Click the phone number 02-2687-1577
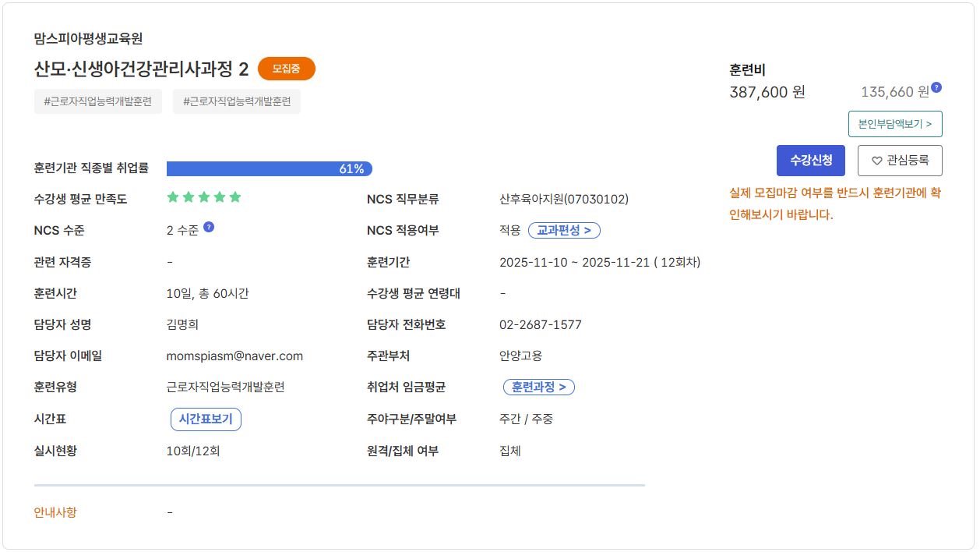Viewport: 980px width, 552px height. tap(540, 325)
